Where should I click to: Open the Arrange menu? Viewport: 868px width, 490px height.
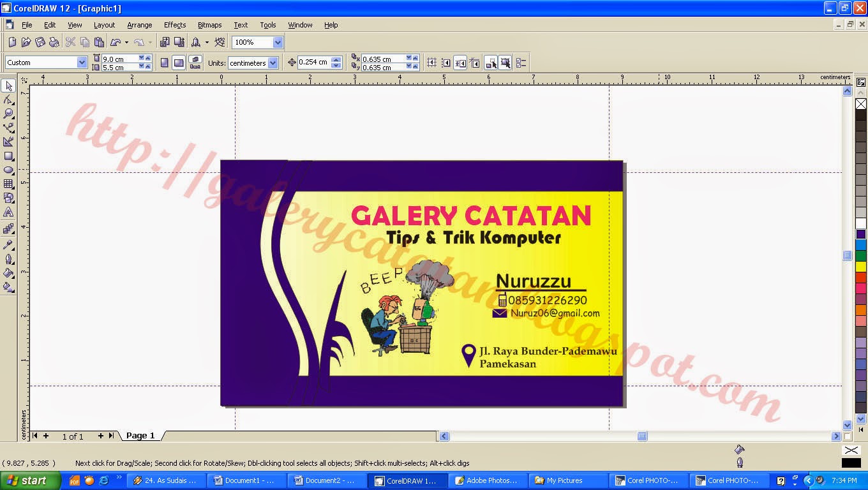pyautogui.click(x=139, y=25)
